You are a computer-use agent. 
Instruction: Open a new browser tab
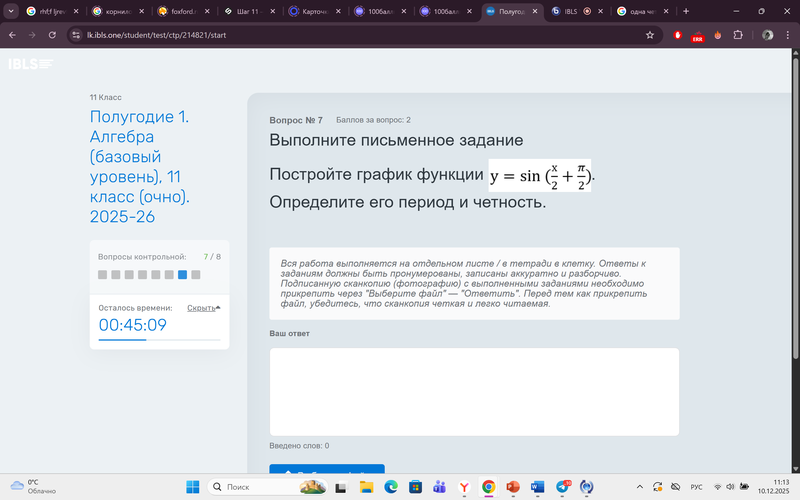pos(686,11)
